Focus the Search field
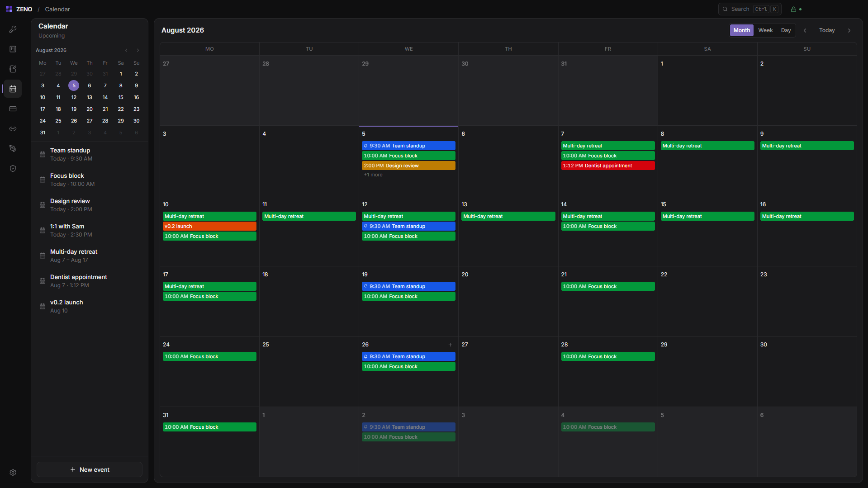The width and height of the screenshot is (868, 488). tap(749, 9)
